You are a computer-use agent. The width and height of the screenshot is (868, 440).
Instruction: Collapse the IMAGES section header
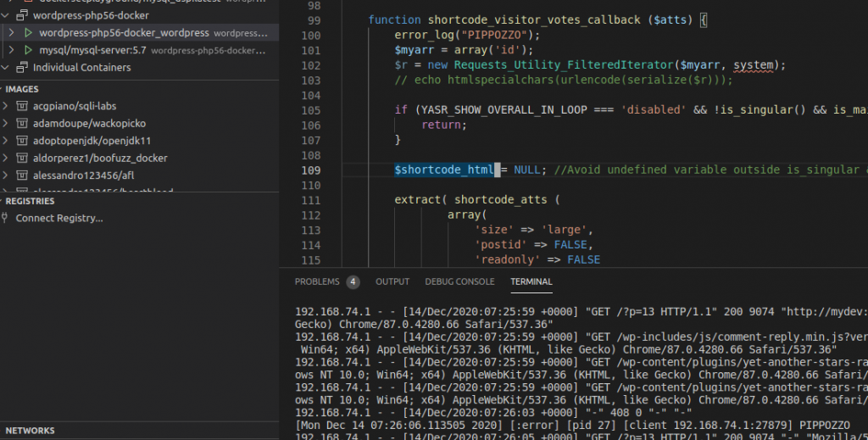(x=140, y=89)
